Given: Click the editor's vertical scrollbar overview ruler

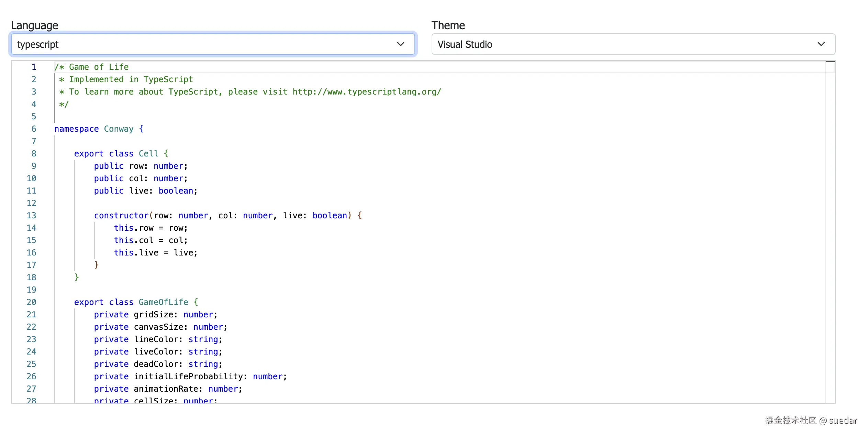Looking at the screenshot, I should click(x=830, y=206).
